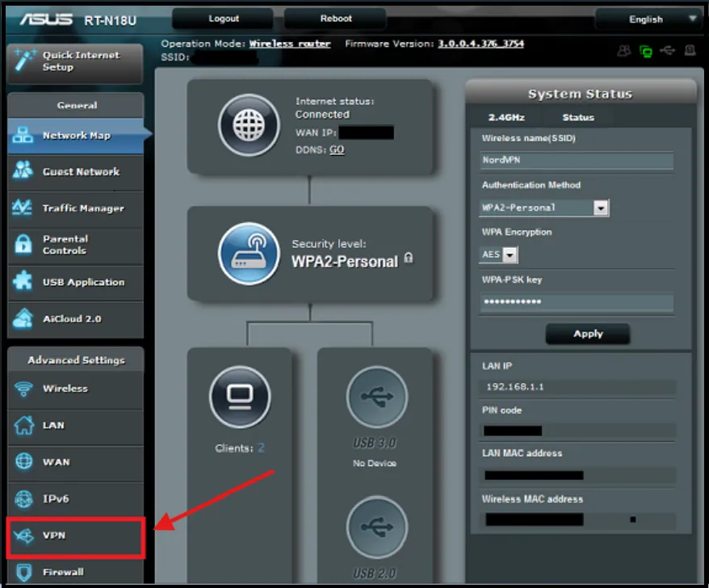The image size is (709, 588).
Task: Click the green network status icon in header
Action: click(646, 51)
